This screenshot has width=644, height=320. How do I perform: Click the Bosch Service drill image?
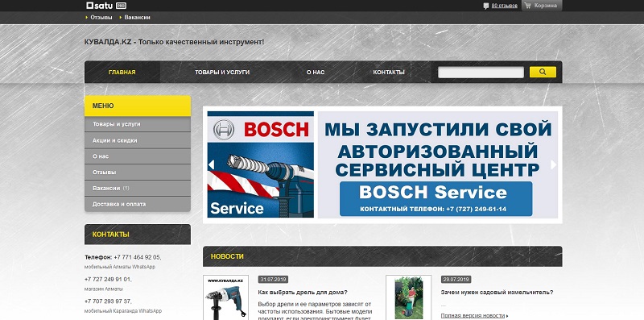260,164
